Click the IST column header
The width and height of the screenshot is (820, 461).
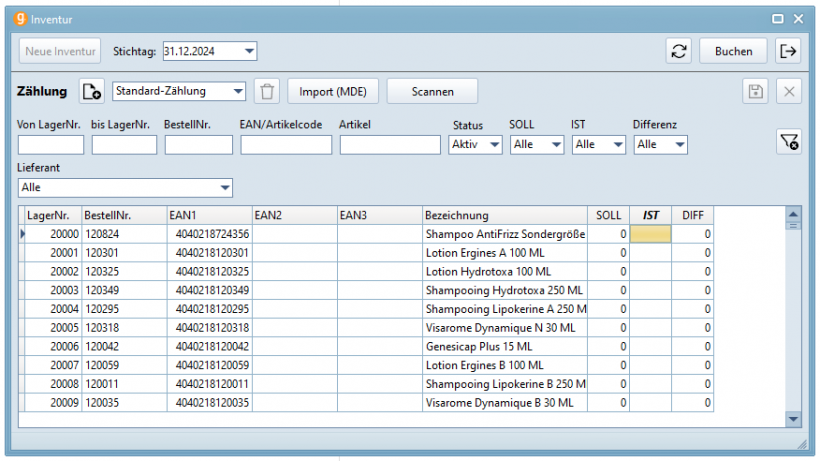pyautogui.click(x=650, y=215)
